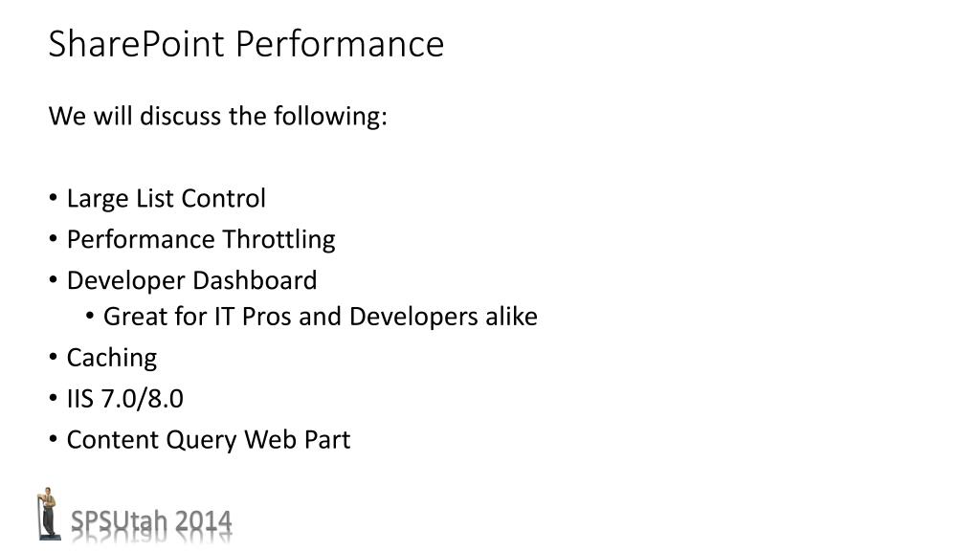Click '2014' in the footer logo

(204, 521)
